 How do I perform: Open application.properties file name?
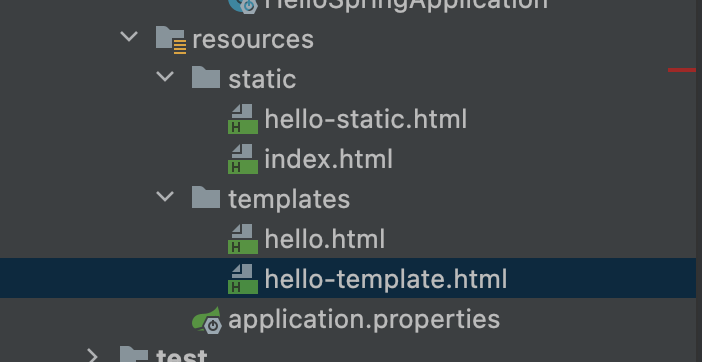point(364,320)
